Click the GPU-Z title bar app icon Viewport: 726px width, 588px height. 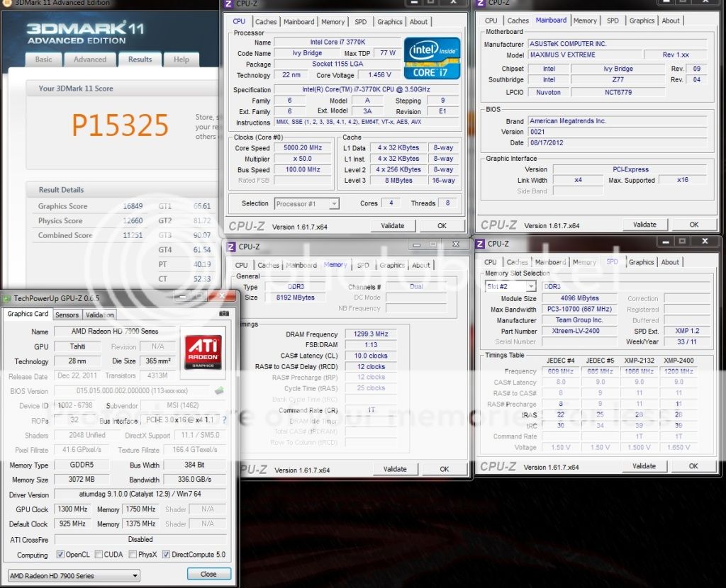pyautogui.click(x=7, y=299)
